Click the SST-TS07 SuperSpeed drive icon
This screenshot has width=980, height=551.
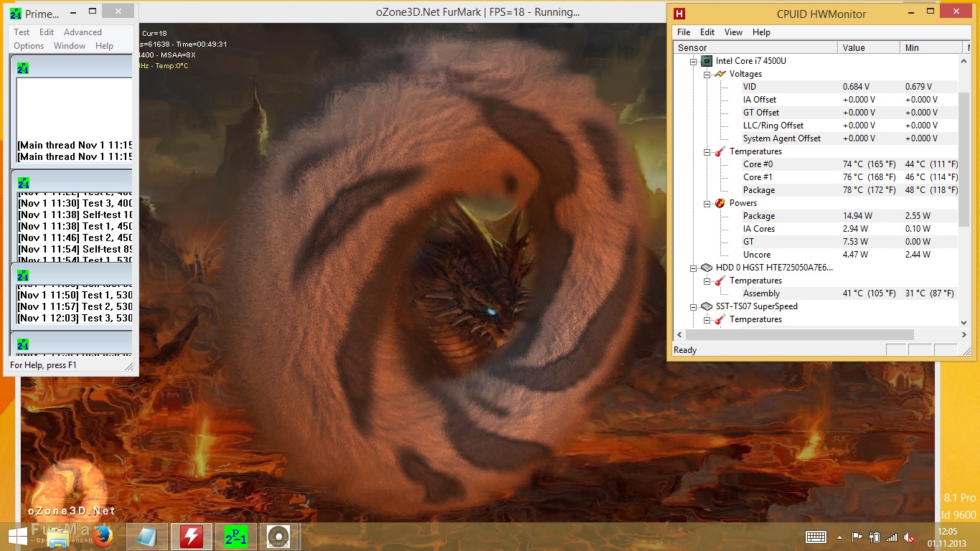coord(707,306)
